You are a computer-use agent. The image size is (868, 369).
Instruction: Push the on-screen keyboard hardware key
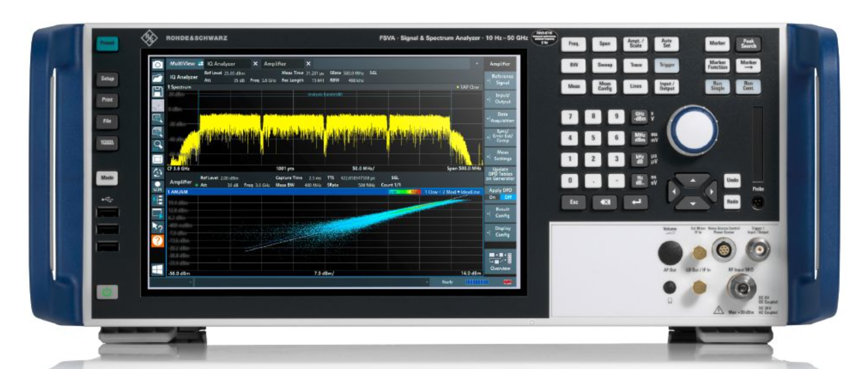tap(107, 143)
